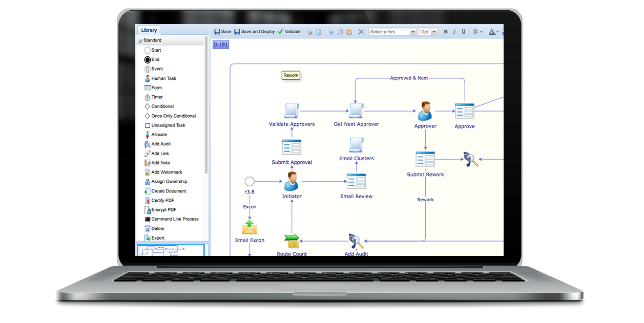The width and height of the screenshot is (644, 323).
Task: Switch to the Library tab
Action: tap(149, 30)
